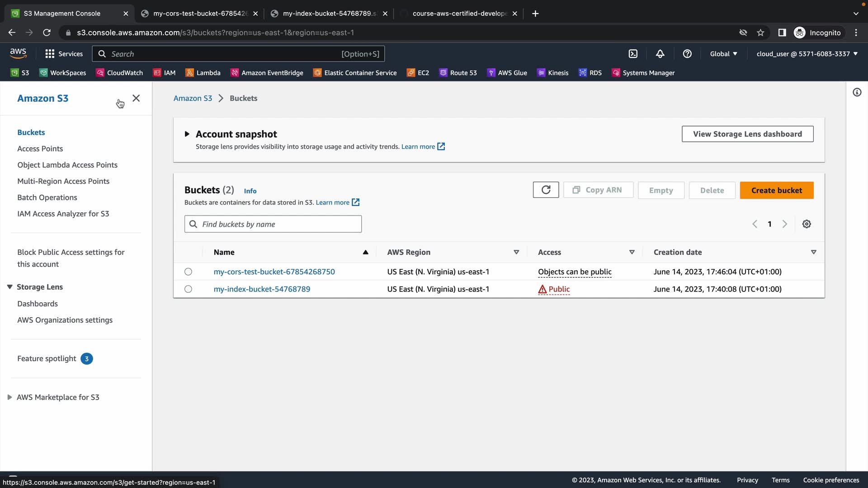The height and width of the screenshot is (488, 868).
Task: Open the Services grid menu
Action: [64, 54]
